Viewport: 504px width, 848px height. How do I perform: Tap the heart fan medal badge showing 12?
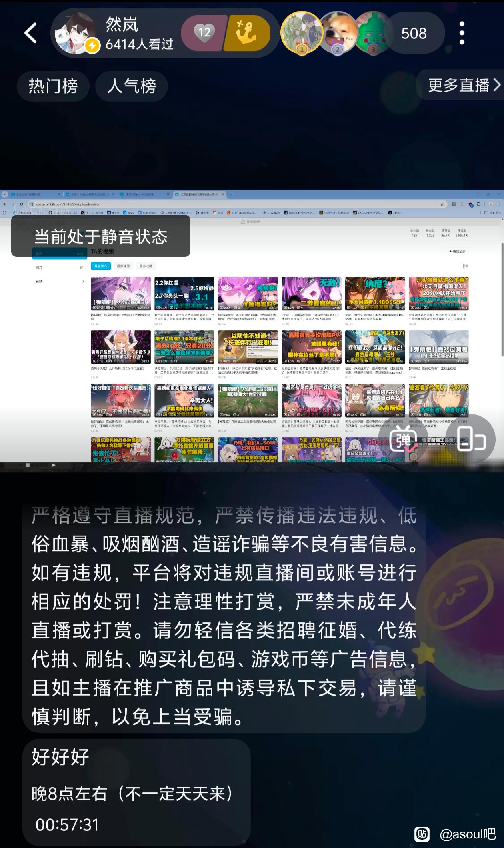tap(204, 33)
